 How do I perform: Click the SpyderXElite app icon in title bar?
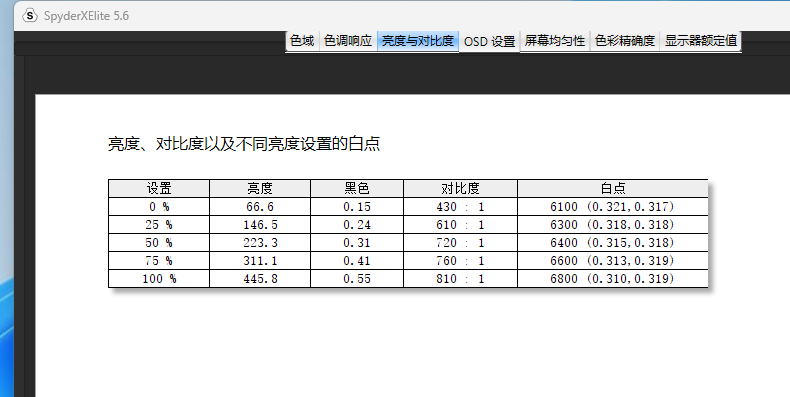[x=30, y=16]
